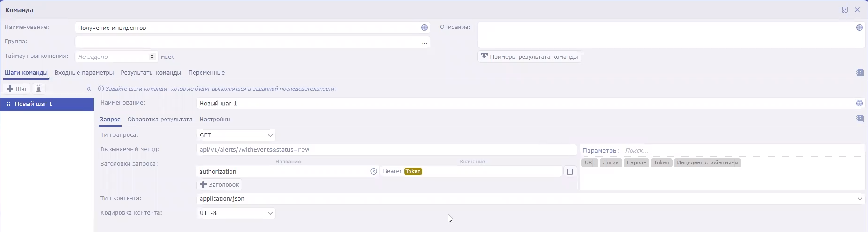Switch to the Входные параметры tab

click(84, 73)
